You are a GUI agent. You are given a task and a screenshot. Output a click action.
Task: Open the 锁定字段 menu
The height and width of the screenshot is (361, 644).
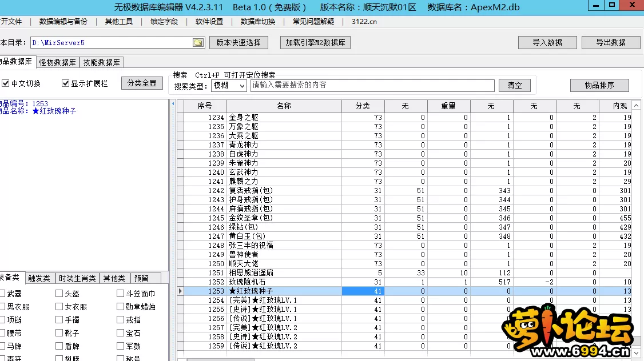click(x=164, y=21)
